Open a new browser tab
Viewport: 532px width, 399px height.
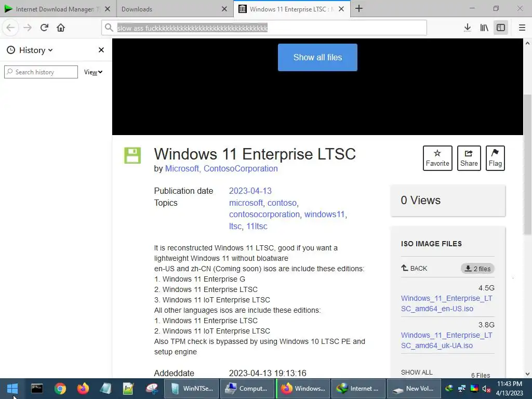coord(358,9)
